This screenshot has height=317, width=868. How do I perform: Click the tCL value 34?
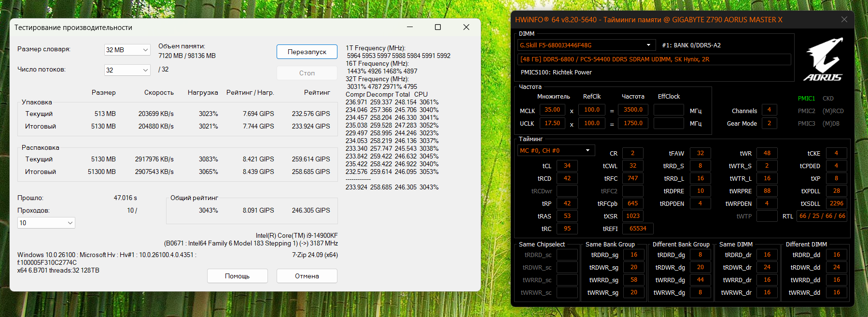(567, 166)
